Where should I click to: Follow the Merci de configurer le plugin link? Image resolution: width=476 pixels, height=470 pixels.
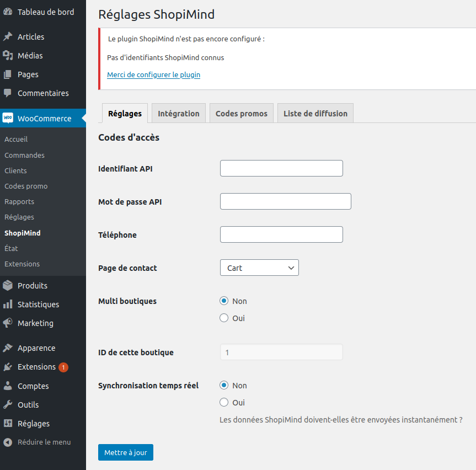coord(153,74)
